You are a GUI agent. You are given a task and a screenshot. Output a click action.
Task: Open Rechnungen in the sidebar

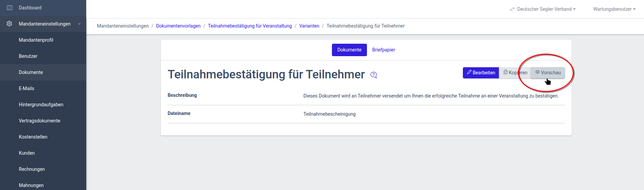(x=32, y=169)
